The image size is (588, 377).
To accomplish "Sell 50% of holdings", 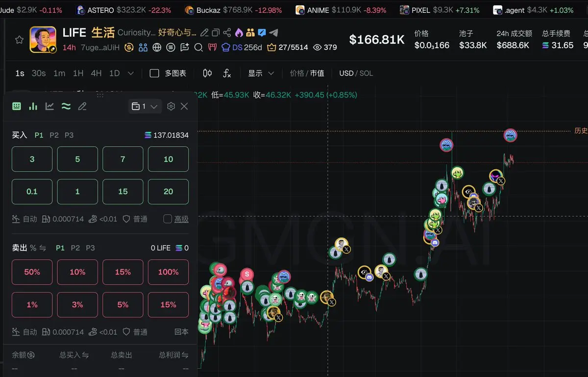I will point(32,272).
